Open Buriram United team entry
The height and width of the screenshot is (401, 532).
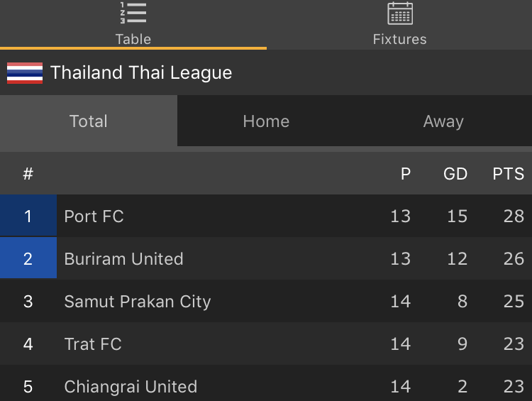coord(124,259)
